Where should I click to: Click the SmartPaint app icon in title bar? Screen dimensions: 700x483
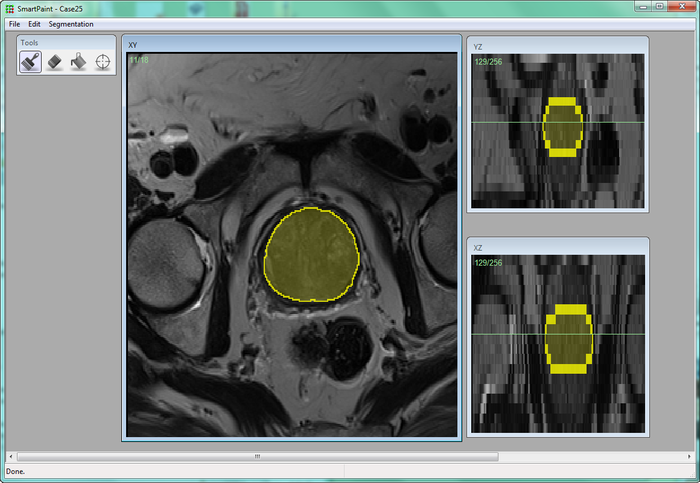(9, 8)
